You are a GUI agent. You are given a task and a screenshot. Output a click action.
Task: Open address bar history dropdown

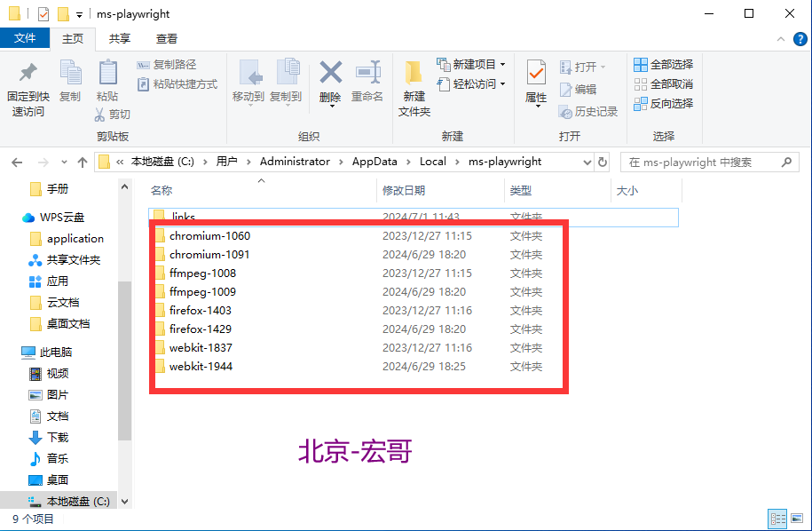(587, 162)
